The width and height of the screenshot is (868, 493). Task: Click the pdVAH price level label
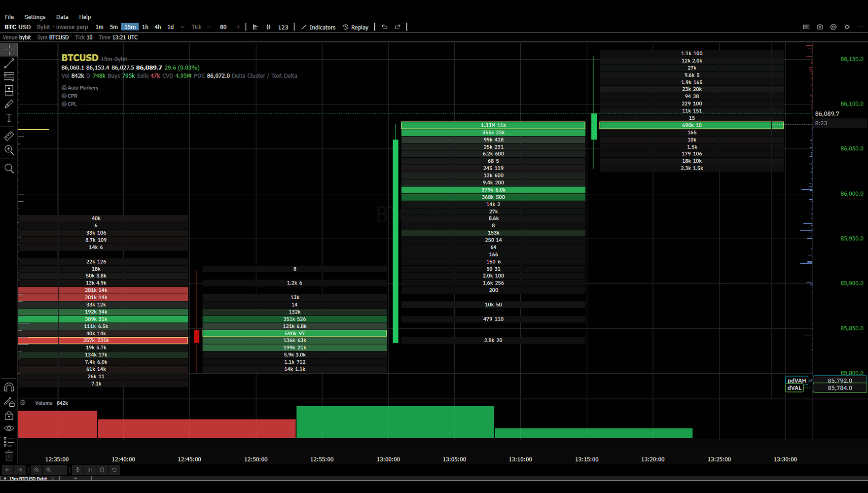(797, 381)
